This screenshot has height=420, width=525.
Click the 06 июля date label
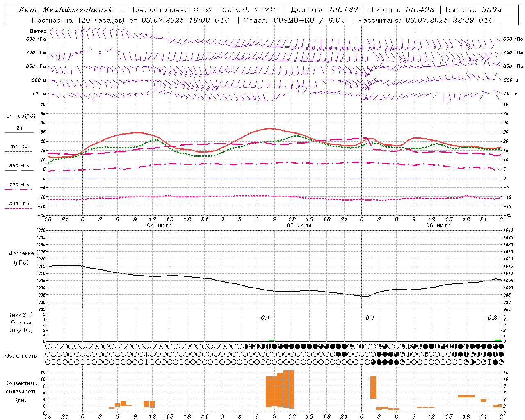coord(438,226)
